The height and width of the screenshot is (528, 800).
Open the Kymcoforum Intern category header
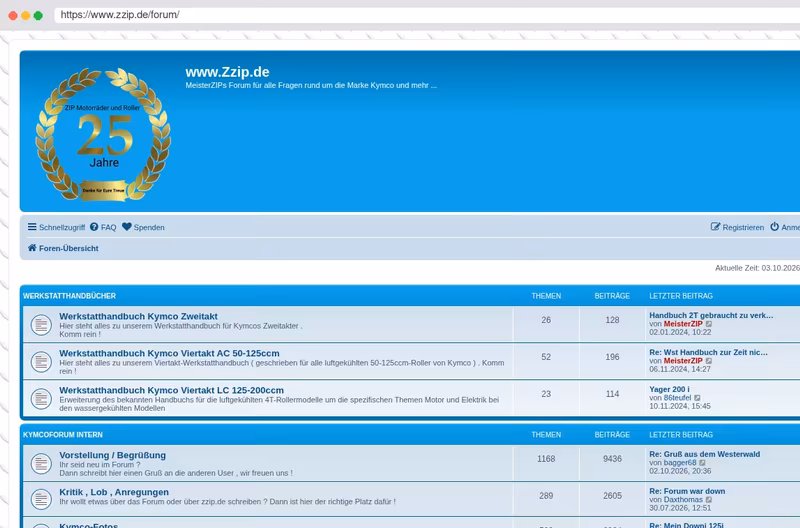pyautogui.click(x=63, y=435)
